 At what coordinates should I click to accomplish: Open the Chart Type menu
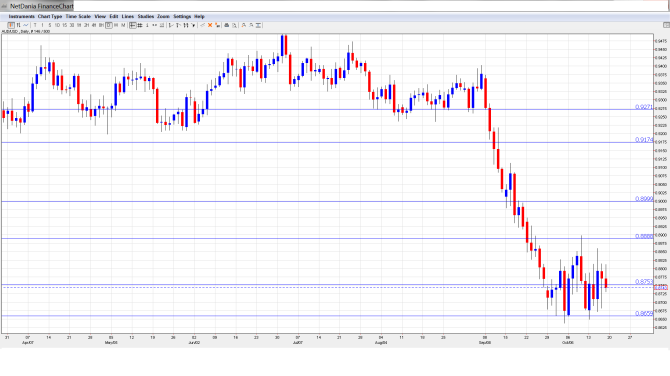pos(50,17)
